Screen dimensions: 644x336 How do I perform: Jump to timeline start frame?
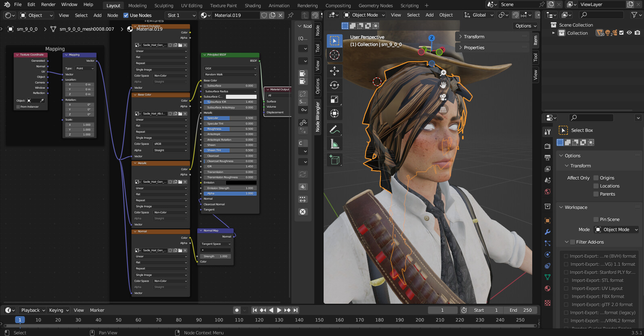point(255,310)
